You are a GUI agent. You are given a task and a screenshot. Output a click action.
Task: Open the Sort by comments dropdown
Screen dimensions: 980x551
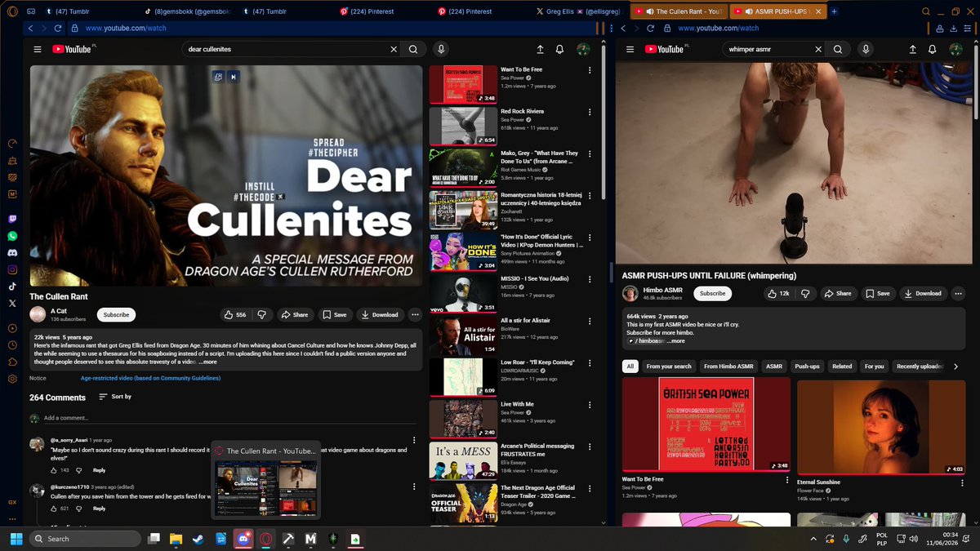pyautogui.click(x=115, y=397)
